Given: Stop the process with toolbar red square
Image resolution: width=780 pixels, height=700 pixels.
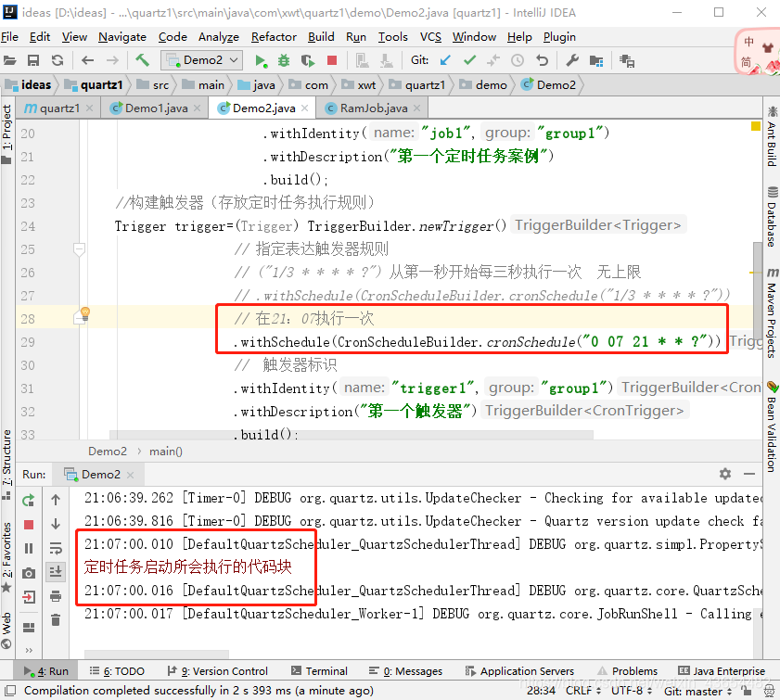Looking at the screenshot, I should (332, 60).
